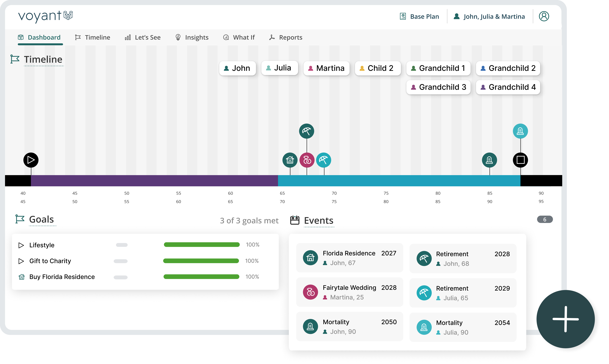Toggle the Martina person filter chip
This screenshot has height=364, width=609.
pos(326,68)
